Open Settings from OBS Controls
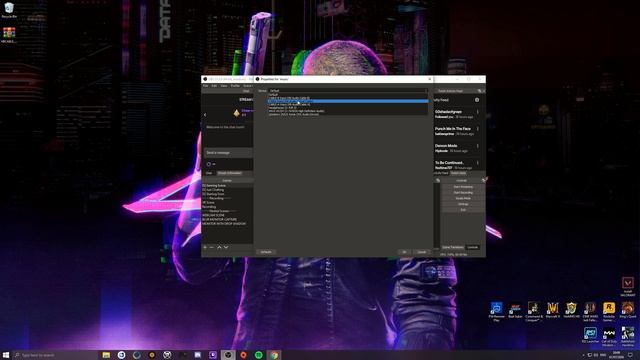The height and width of the screenshot is (360, 640). (463, 204)
